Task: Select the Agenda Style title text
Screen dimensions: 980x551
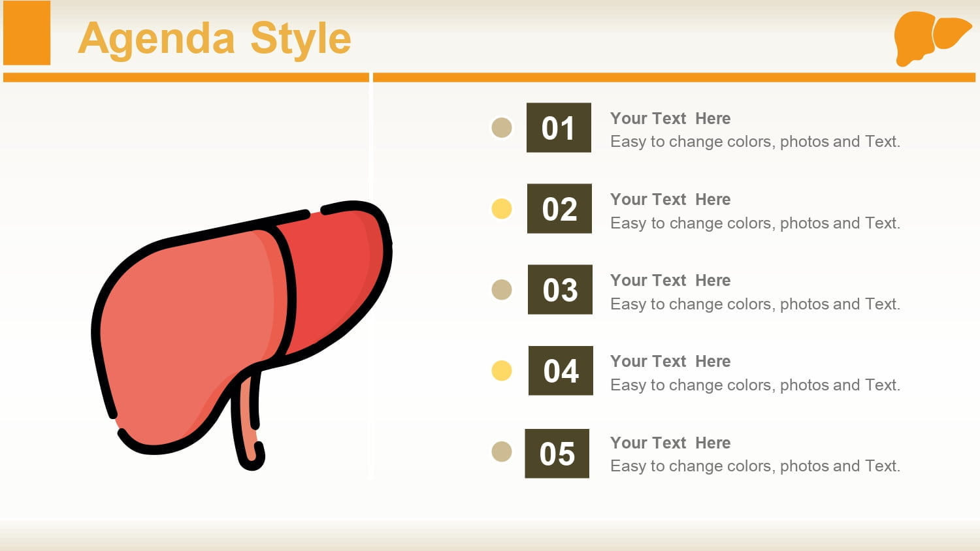Action: pos(214,38)
